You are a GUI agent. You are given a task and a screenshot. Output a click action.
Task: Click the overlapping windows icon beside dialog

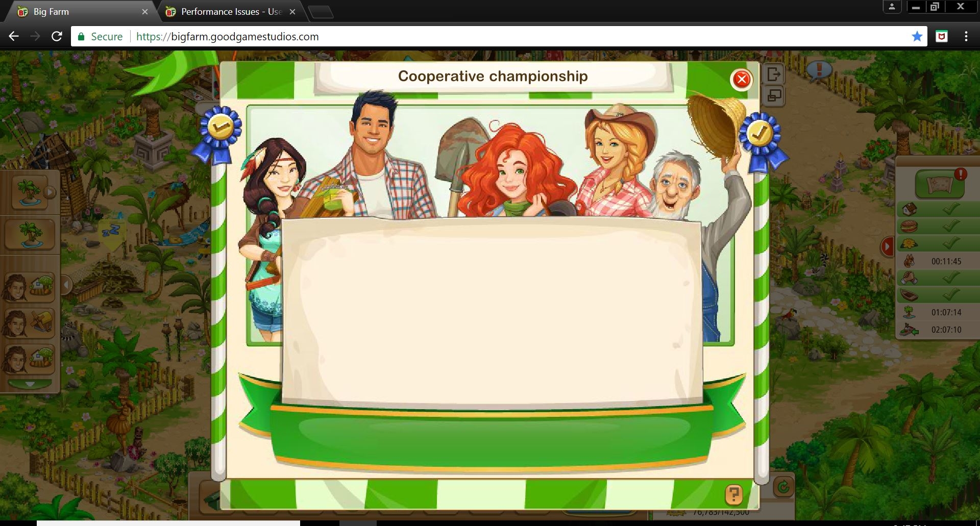(x=774, y=95)
